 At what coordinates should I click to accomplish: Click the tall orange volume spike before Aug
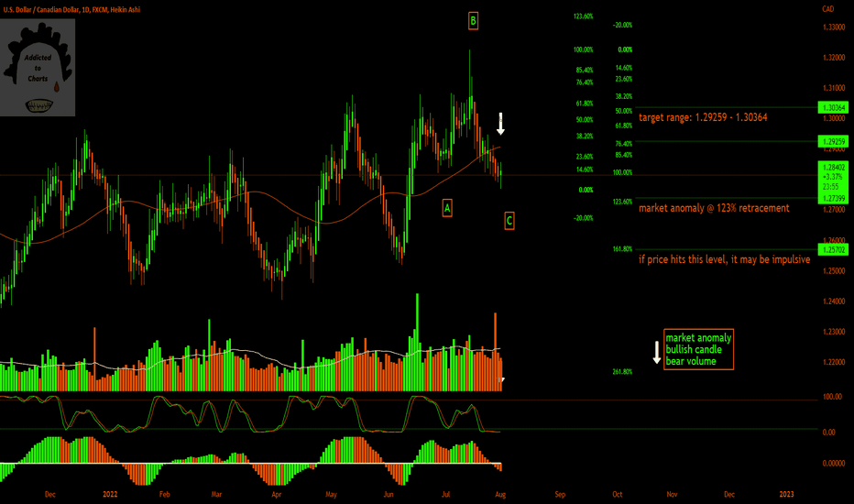coord(495,352)
